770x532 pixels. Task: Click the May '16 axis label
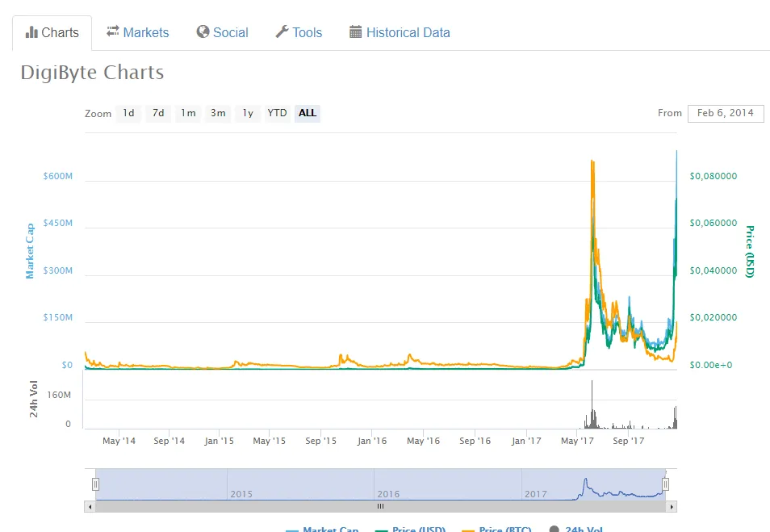(423, 441)
